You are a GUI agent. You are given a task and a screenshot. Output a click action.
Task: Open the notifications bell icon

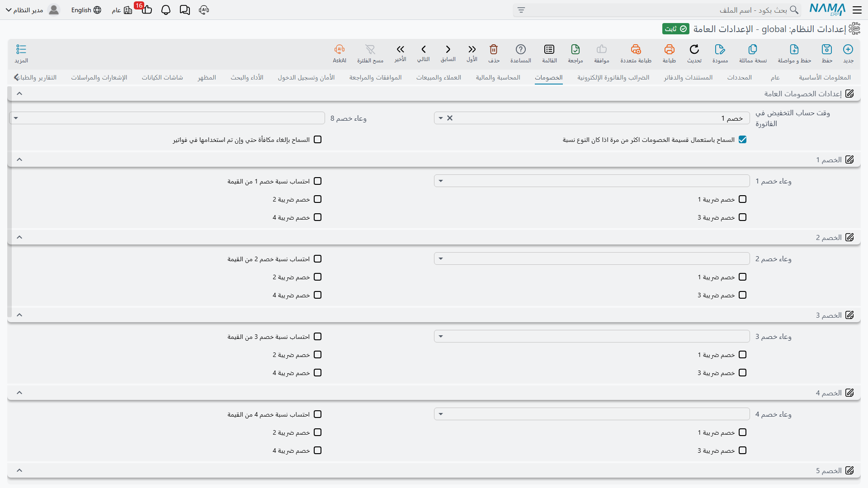(166, 10)
